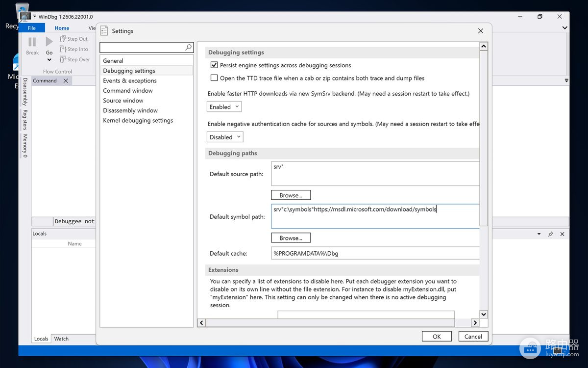
Task: Toggle Persist engine settings across debugging sessions
Action: pos(214,65)
